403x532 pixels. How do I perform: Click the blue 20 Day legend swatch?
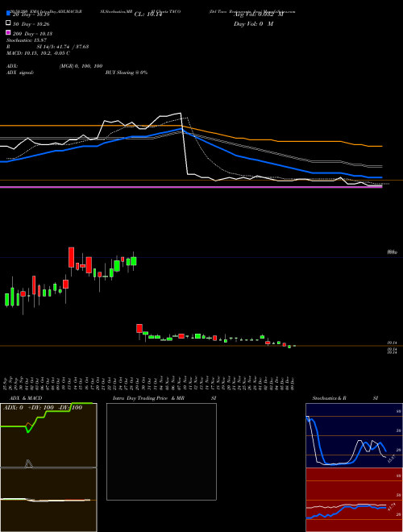point(9,13)
